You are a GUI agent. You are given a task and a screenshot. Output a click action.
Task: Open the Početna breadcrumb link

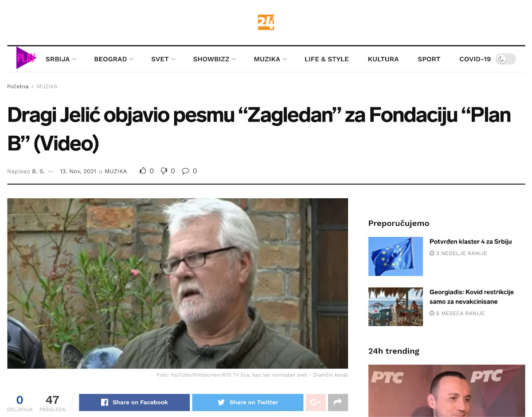(18, 87)
